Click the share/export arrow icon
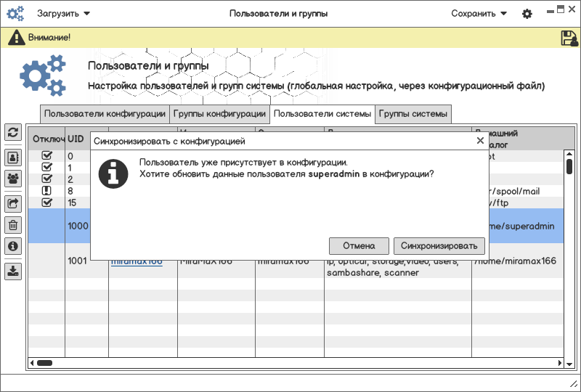The height and width of the screenshot is (392, 581). click(x=13, y=203)
